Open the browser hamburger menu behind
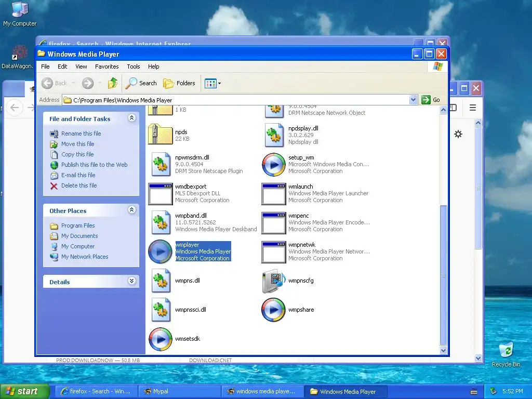532x399 pixels. pyautogui.click(x=473, y=108)
